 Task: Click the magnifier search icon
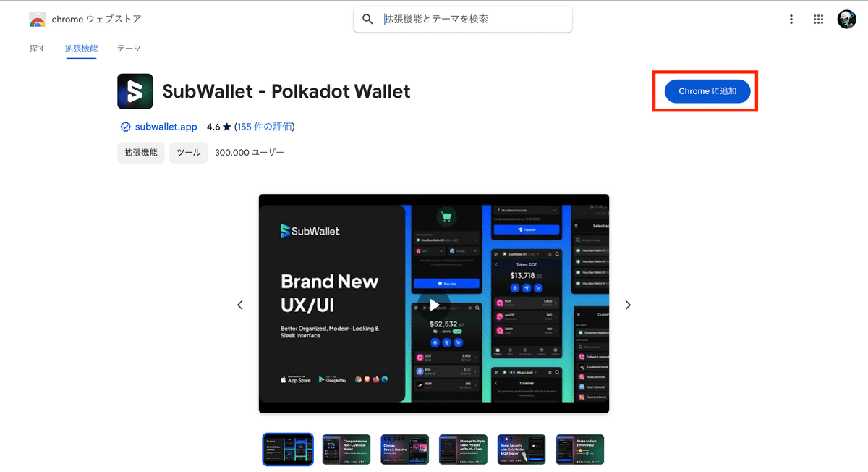pyautogui.click(x=367, y=20)
